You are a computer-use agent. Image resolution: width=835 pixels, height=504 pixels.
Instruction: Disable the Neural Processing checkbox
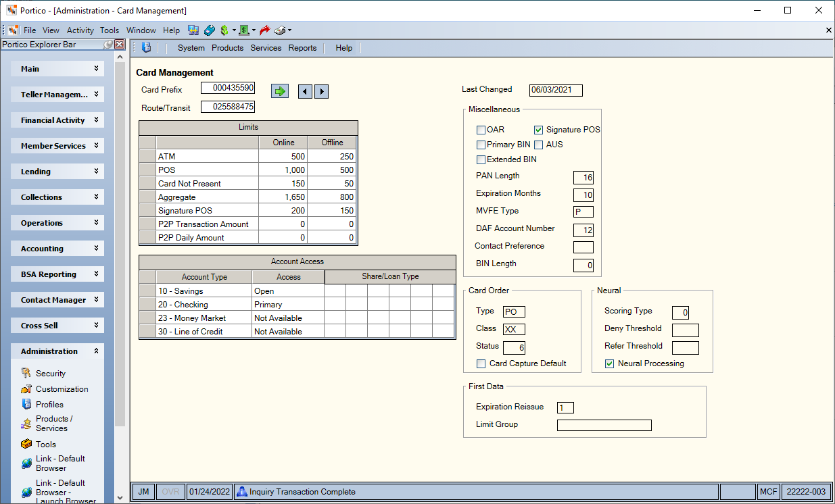[x=609, y=363]
